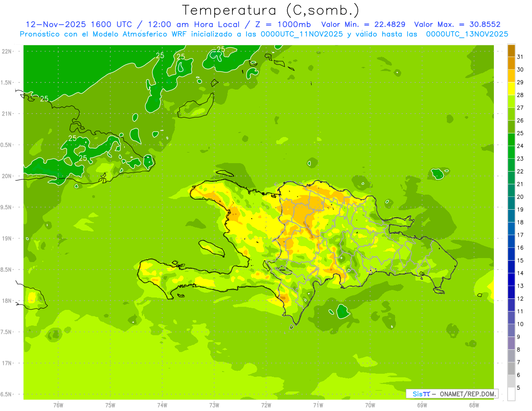This screenshot has width=532, height=411.
Task: Click the '69W' longitude axis label
Action: [x=422, y=405]
